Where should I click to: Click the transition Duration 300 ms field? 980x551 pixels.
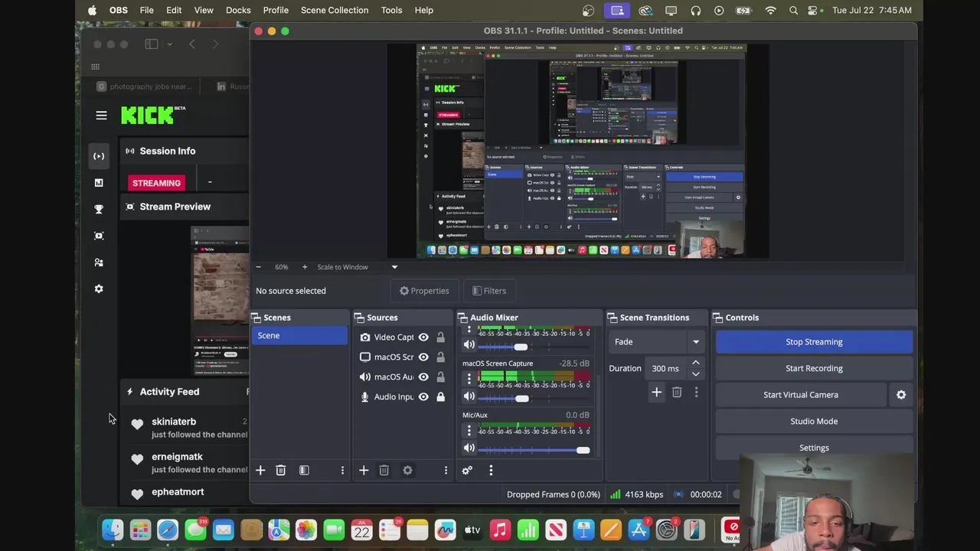click(x=666, y=368)
